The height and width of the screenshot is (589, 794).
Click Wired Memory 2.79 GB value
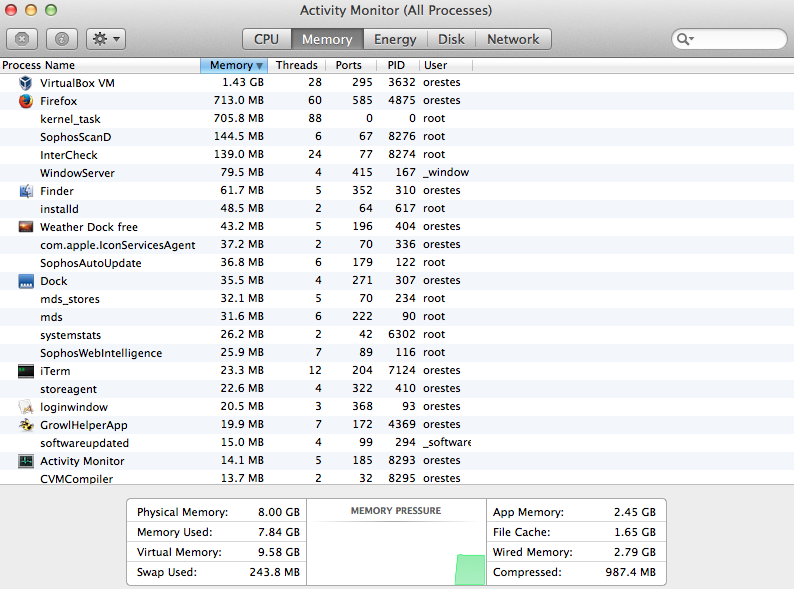[x=634, y=552]
